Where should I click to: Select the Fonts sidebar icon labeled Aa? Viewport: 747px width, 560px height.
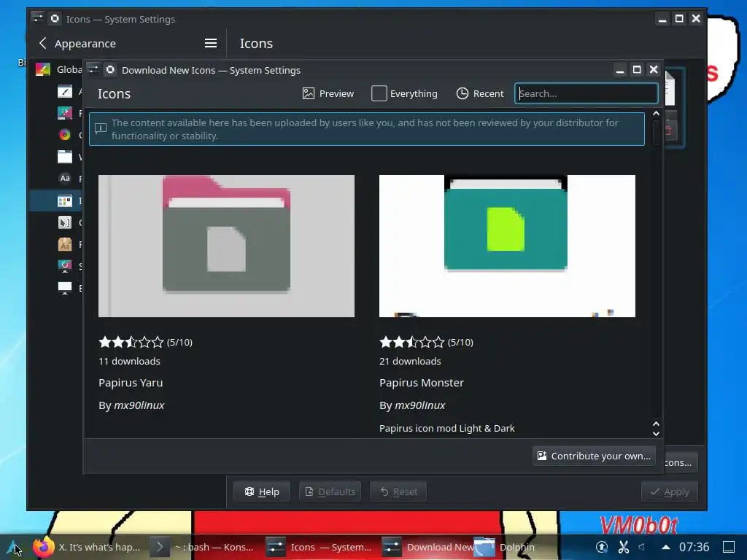pos(65,178)
